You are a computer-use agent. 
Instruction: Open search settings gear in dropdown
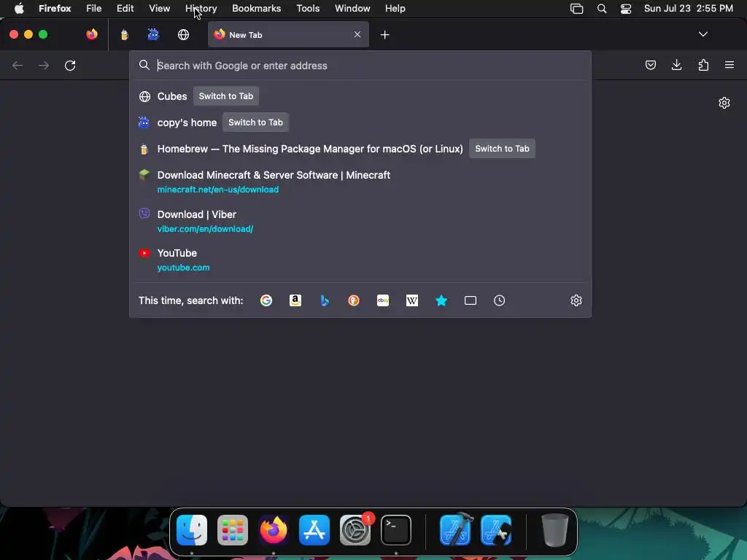pyautogui.click(x=576, y=300)
